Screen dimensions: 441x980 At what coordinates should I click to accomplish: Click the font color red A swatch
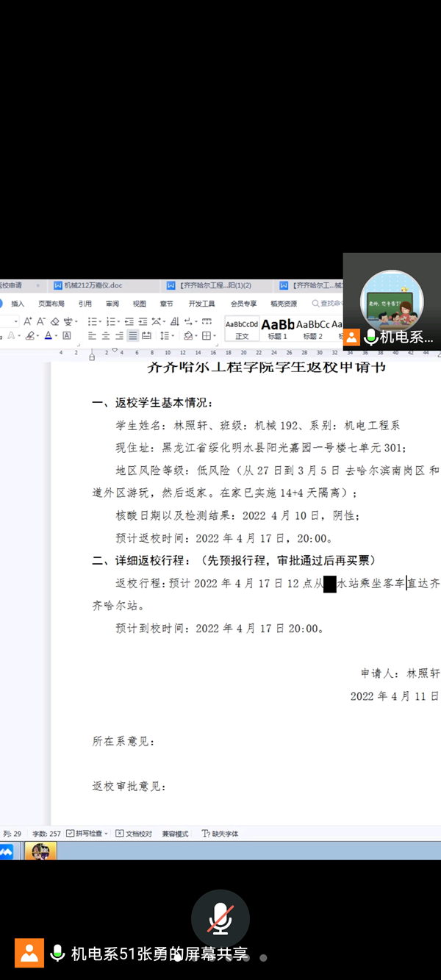(x=48, y=336)
